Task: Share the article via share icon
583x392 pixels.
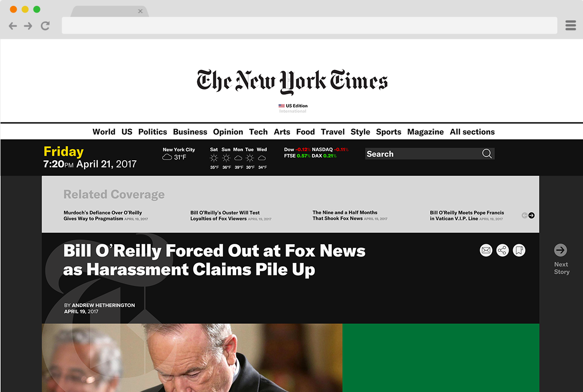Action: tap(502, 251)
